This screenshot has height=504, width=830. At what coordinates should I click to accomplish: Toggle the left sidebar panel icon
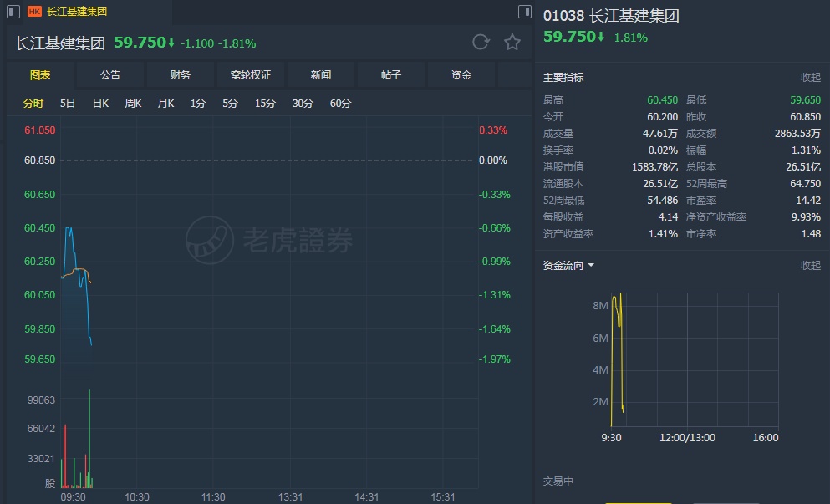13,12
